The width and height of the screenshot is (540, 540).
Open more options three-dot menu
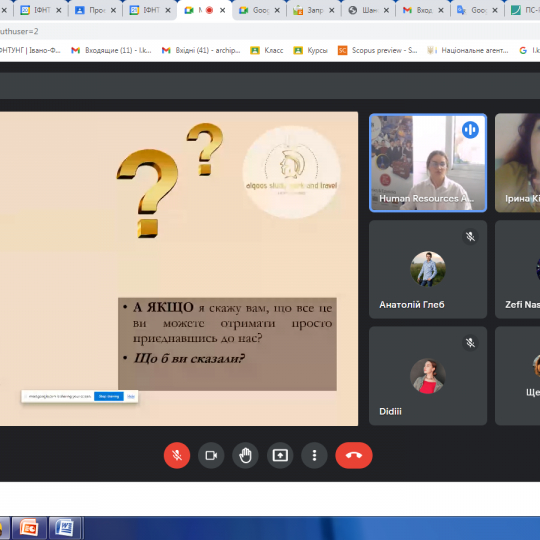pyautogui.click(x=314, y=455)
